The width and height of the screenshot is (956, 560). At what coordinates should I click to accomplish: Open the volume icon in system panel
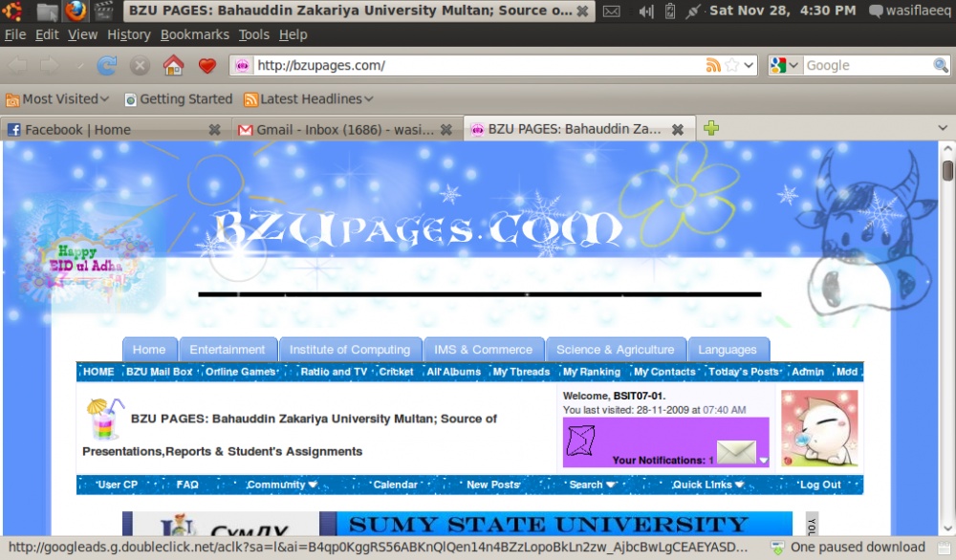645,11
